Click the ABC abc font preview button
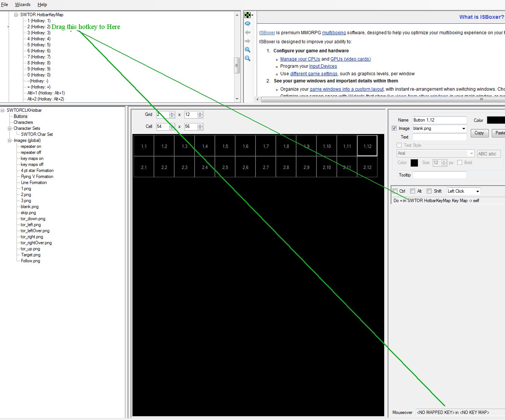The height and width of the screenshot is (420, 505). (x=488, y=154)
